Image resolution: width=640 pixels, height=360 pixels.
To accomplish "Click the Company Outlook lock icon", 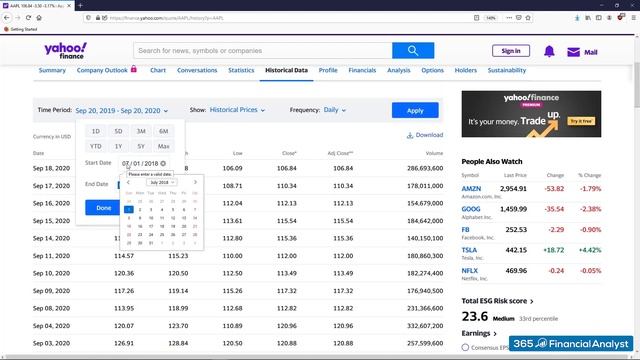I will click(133, 69).
